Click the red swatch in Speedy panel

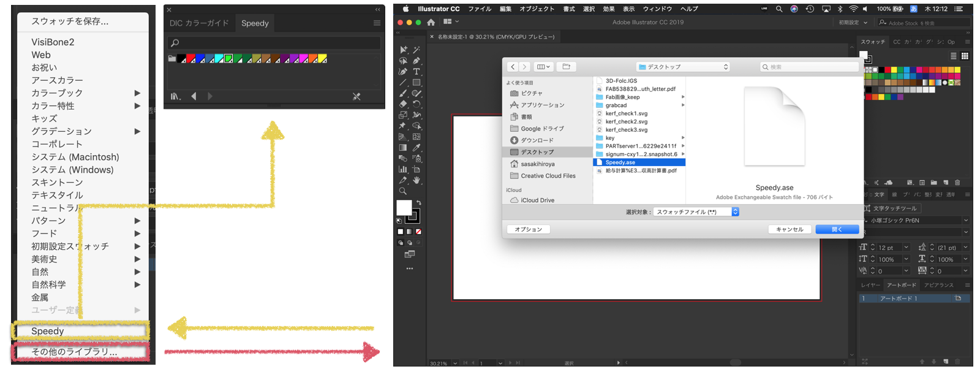[x=190, y=59]
